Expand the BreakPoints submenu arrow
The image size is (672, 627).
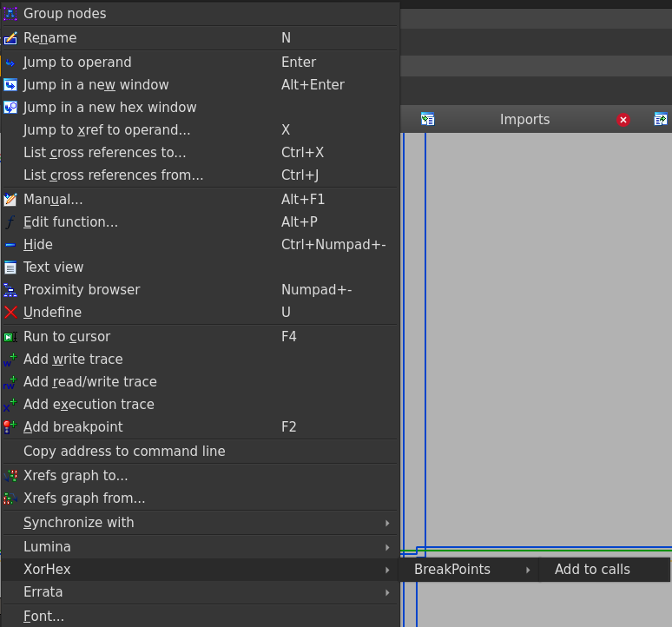click(528, 570)
